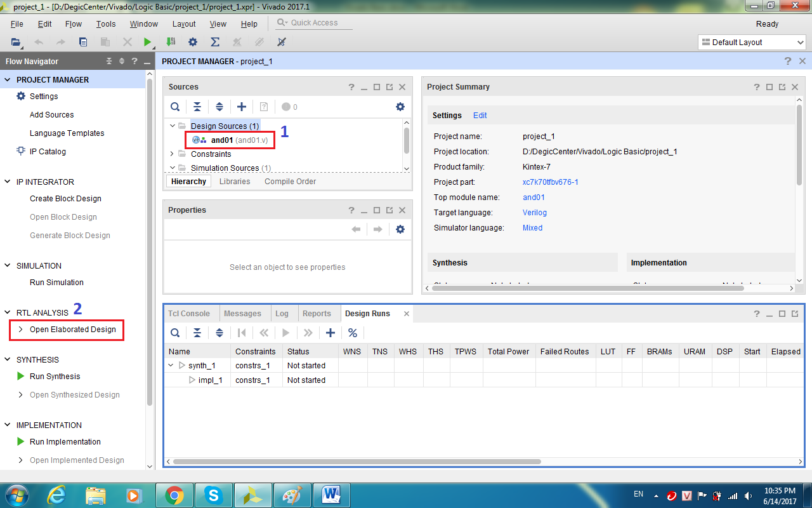Image resolution: width=812 pixels, height=508 pixels.
Task: Click Edit link in Project Summary
Action: tap(480, 116)
